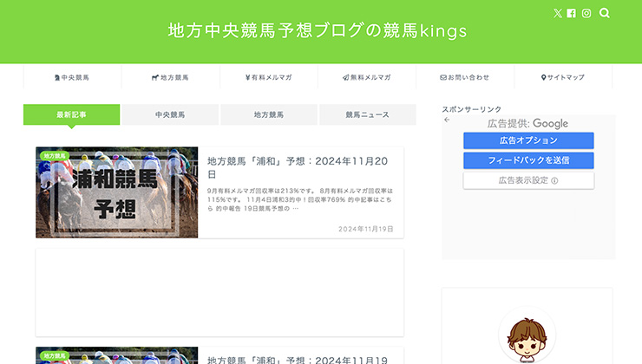Switch to the 地方競馬 article tab
This screenshot has width=642, height=364.
[269, 114]
